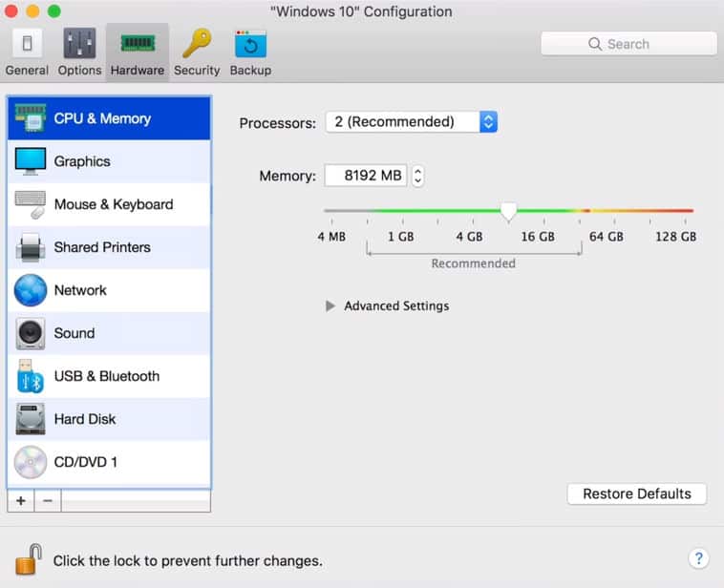
Task: Click the CPU & Memory chip icon
Action: coord(30,118)
